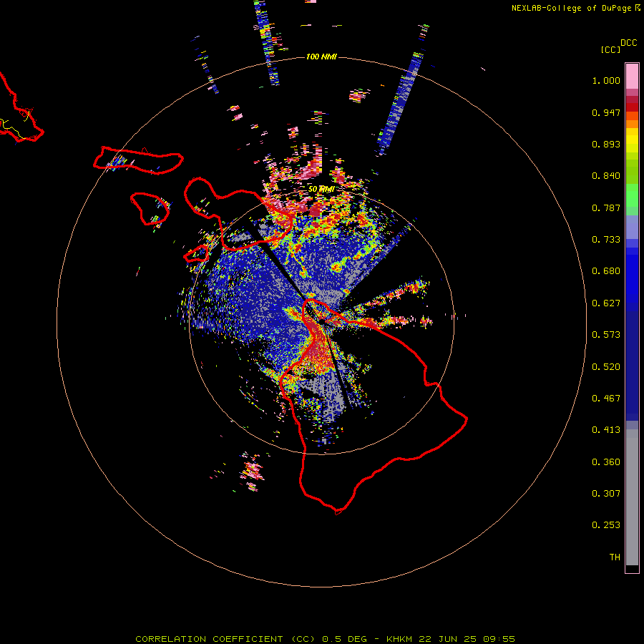Click the 1.000 scale value

tap(606, 80)
